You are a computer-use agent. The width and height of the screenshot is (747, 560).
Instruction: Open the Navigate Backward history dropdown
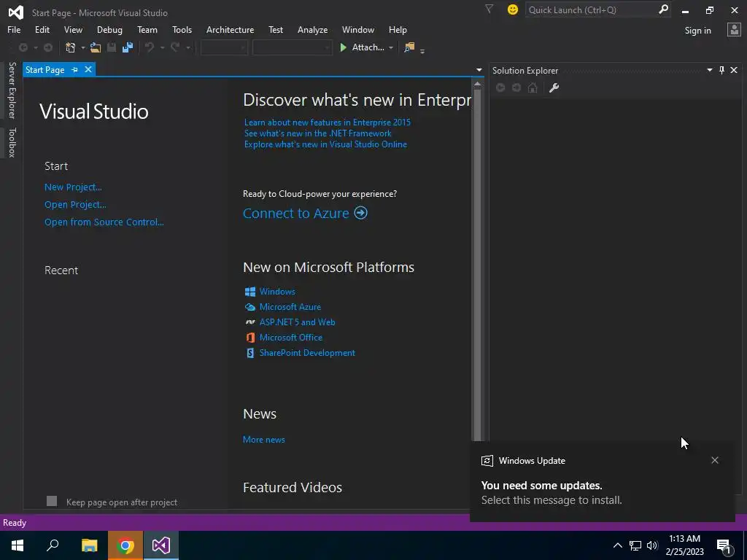pyautogui.click(x=35, y=47)
